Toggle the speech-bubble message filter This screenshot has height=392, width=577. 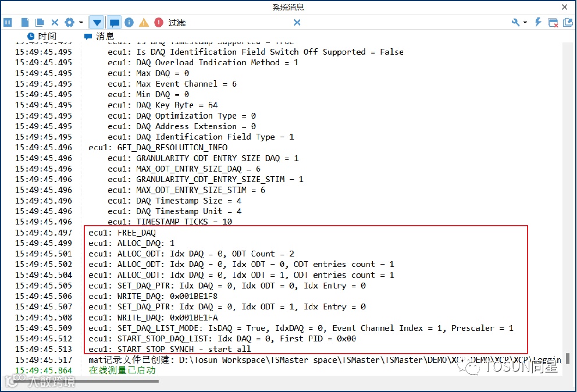[x=115, y=23]
